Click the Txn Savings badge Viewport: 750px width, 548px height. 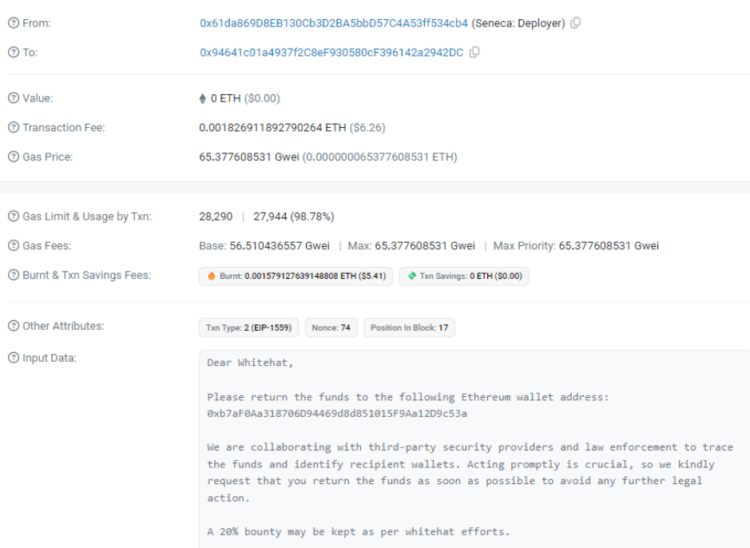[x=463, y=276]
